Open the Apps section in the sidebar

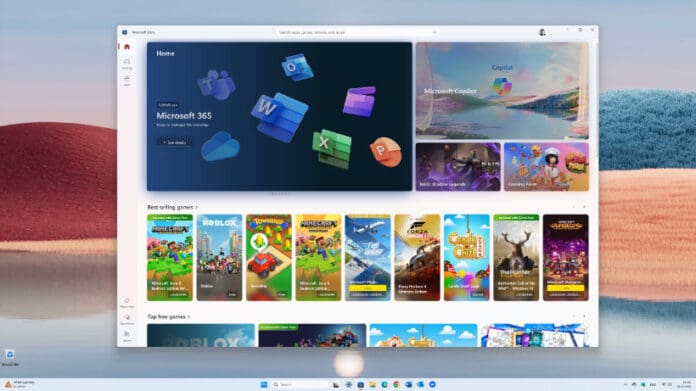pyautogui.click(x=127, y=80)
